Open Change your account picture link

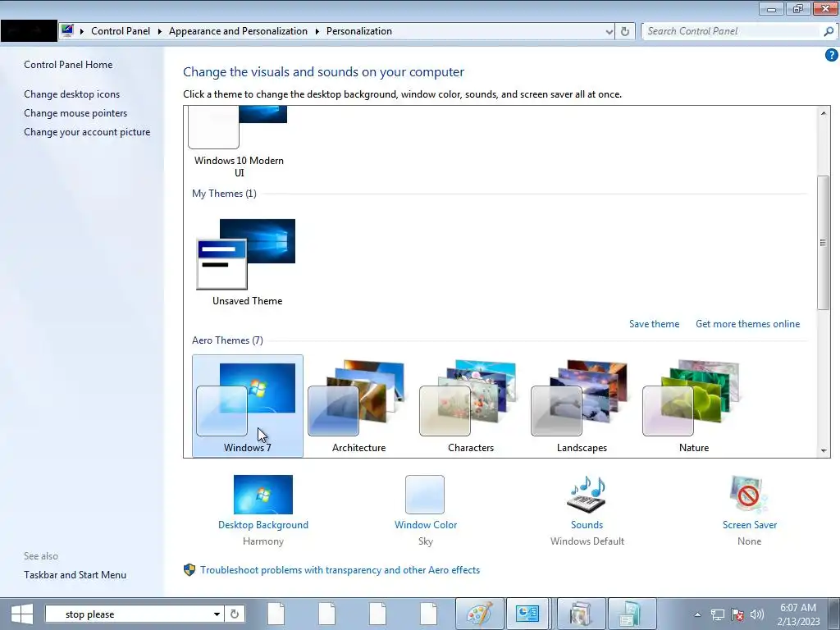tap(87, 132)
